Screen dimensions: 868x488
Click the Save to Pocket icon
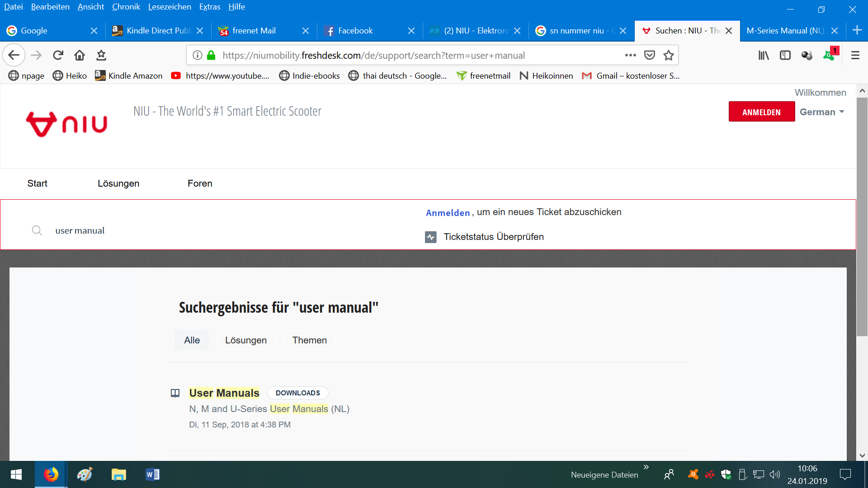point(650,55)
